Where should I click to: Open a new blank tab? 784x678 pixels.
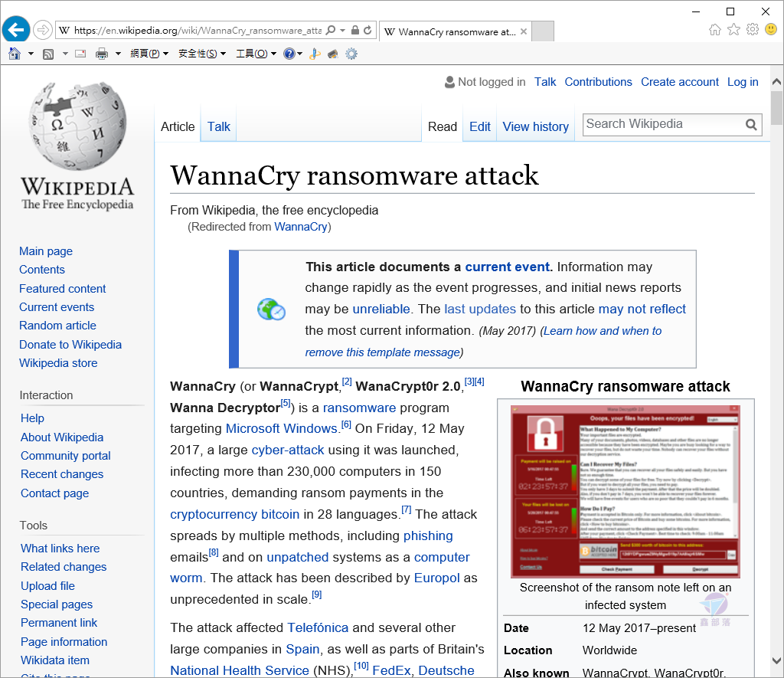click(x=543, y=31)
